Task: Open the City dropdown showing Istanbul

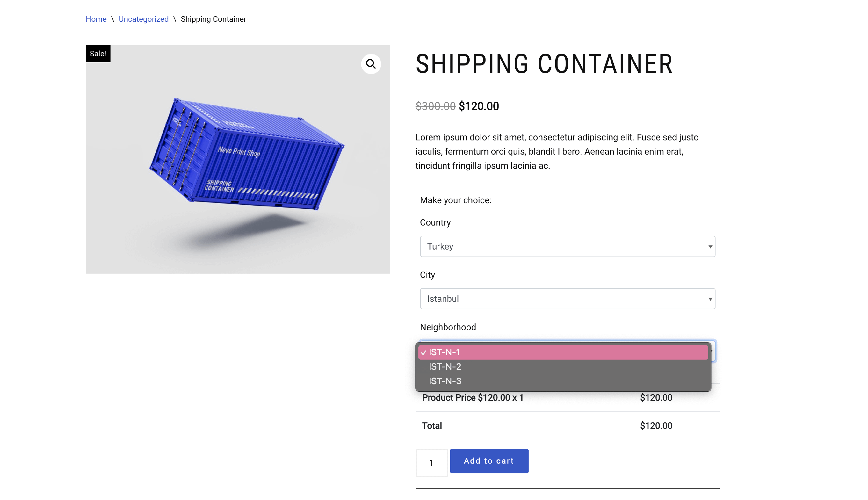Action: coord(567,298)
